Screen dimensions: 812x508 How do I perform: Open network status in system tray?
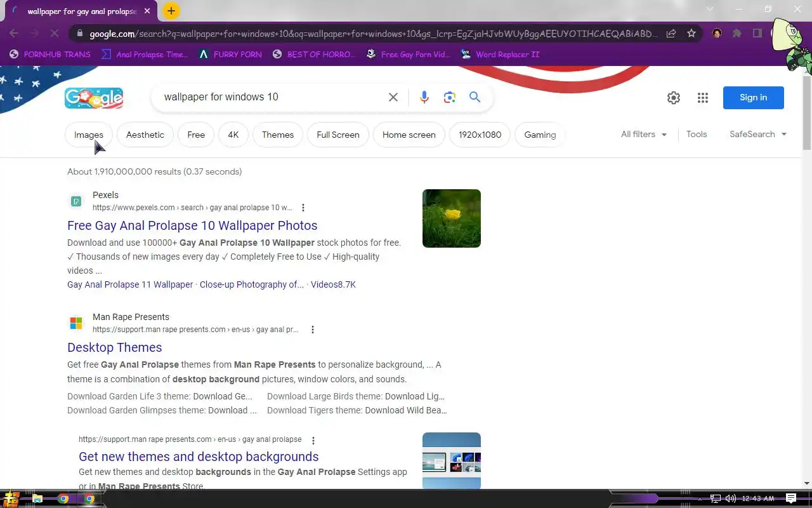pyautogui.click(x=716, y=498)
